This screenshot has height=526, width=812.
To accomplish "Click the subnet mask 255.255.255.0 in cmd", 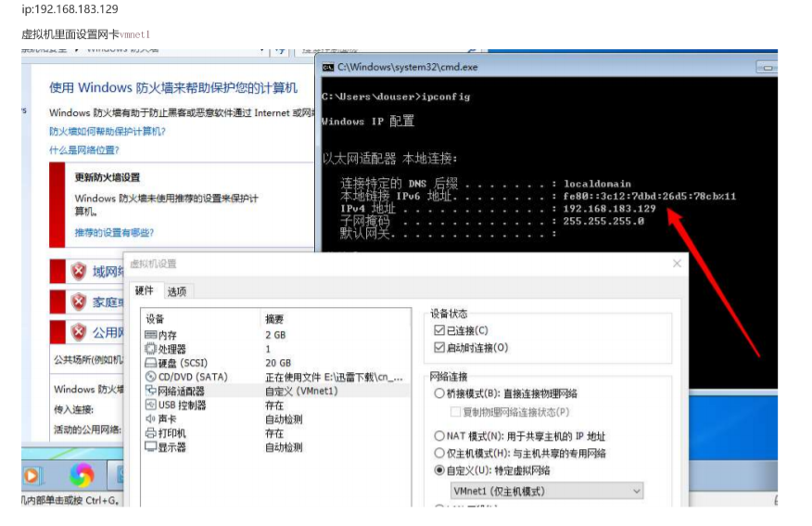I will pyautogui.click(x=603, y=221).
